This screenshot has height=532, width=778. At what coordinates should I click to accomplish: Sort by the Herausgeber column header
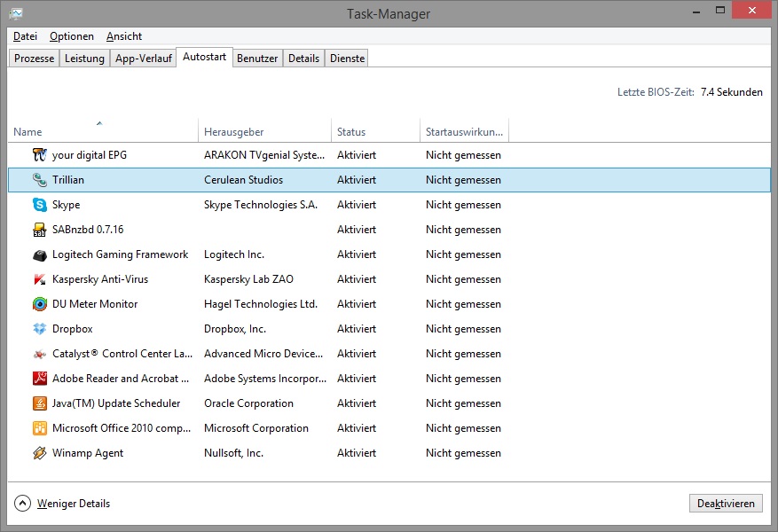[x=264, y=130]
